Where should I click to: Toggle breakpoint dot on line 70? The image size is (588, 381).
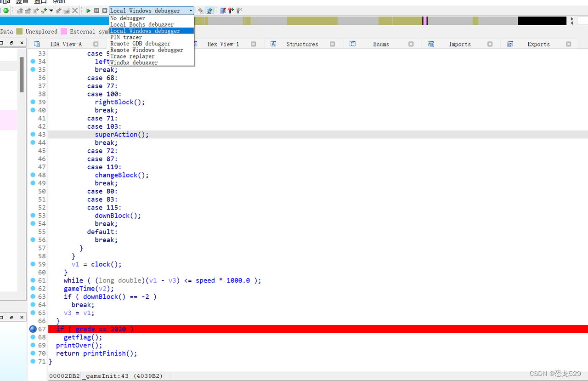33,353
